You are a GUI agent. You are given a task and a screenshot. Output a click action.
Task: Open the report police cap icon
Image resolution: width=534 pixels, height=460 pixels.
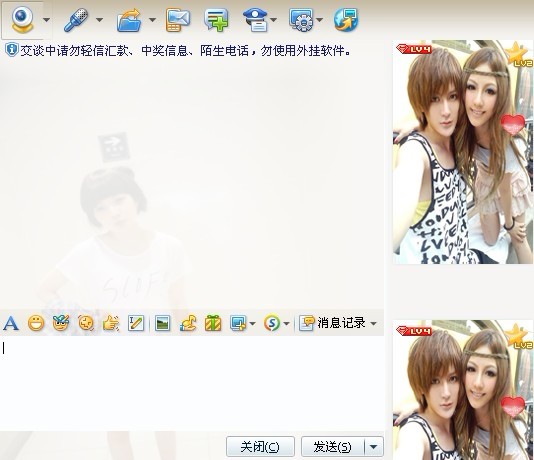point(255,20)
